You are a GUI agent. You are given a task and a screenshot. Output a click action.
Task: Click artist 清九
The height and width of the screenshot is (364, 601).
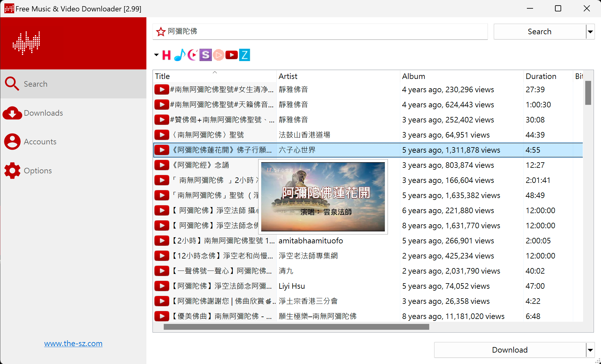click(286, 271)
